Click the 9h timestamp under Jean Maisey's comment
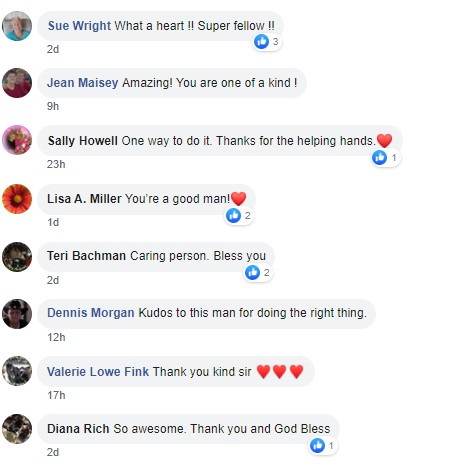Viewport: 458px width, 469px height. point(53,106)
